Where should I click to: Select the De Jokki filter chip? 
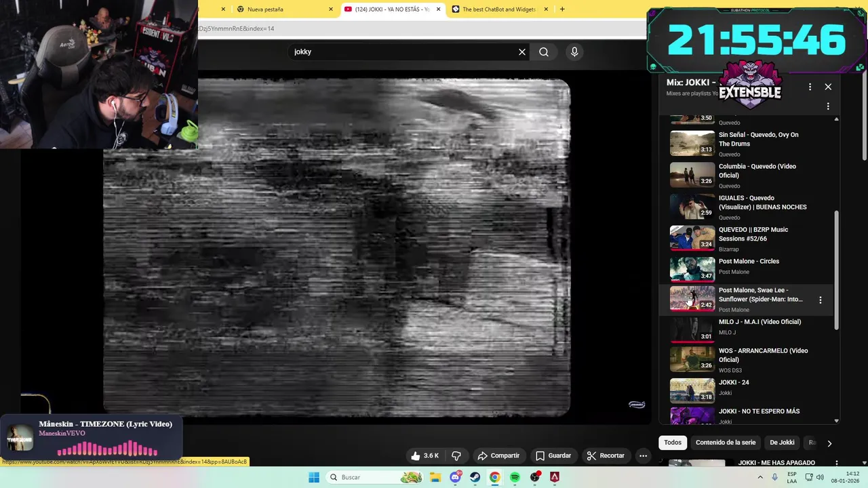782,443
